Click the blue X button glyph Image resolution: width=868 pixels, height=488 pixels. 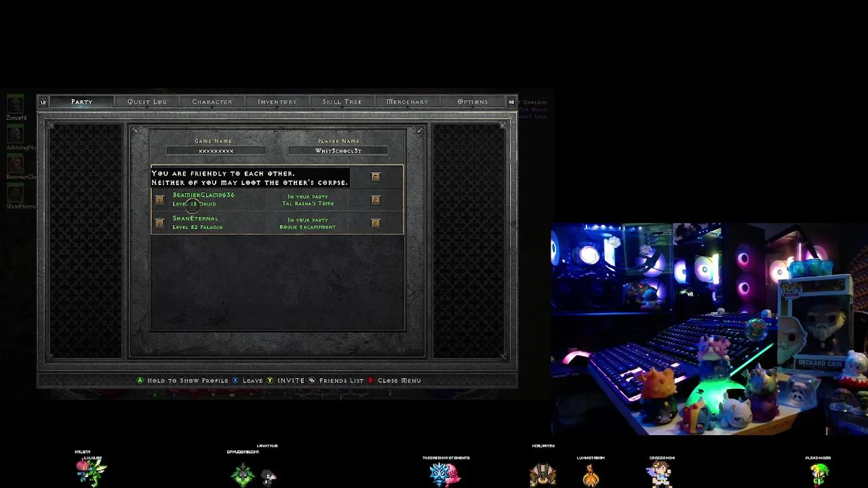pyautogui.click(x=236, y=381)
